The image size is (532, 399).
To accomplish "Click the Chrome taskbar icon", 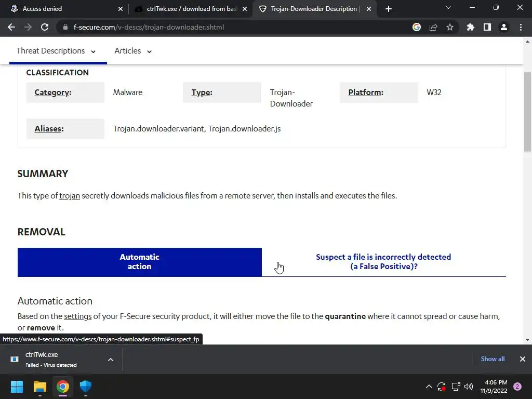I will coord(63,387).
